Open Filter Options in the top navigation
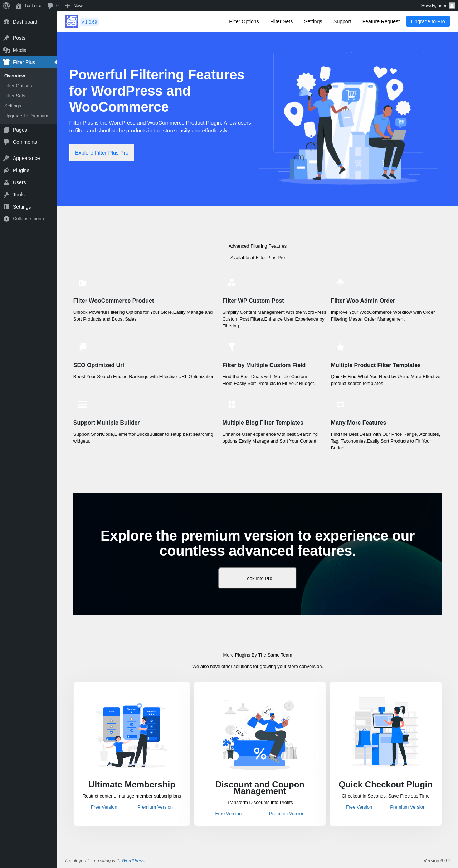458x868 pixels. (x=244, y=21)
